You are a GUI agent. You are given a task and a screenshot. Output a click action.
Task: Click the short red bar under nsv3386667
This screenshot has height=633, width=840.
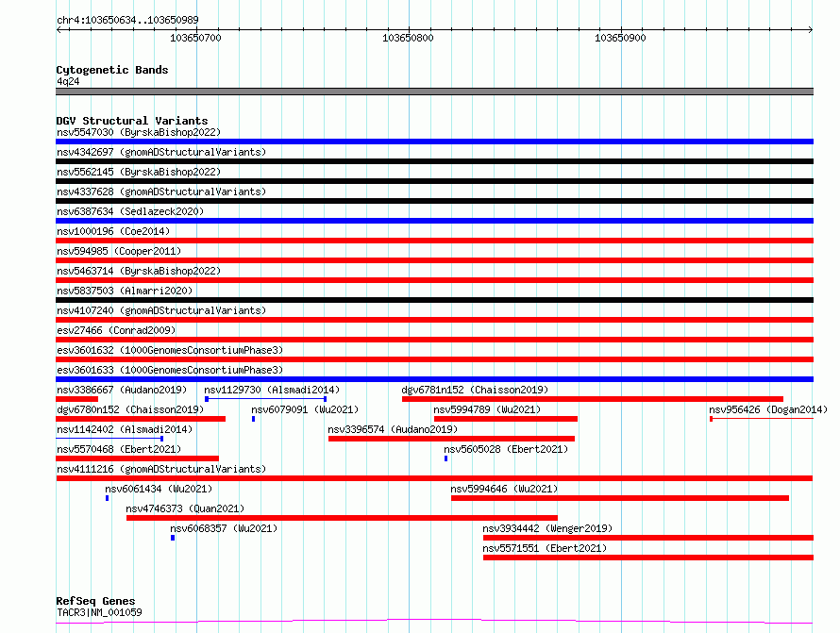tap(77, 399)
